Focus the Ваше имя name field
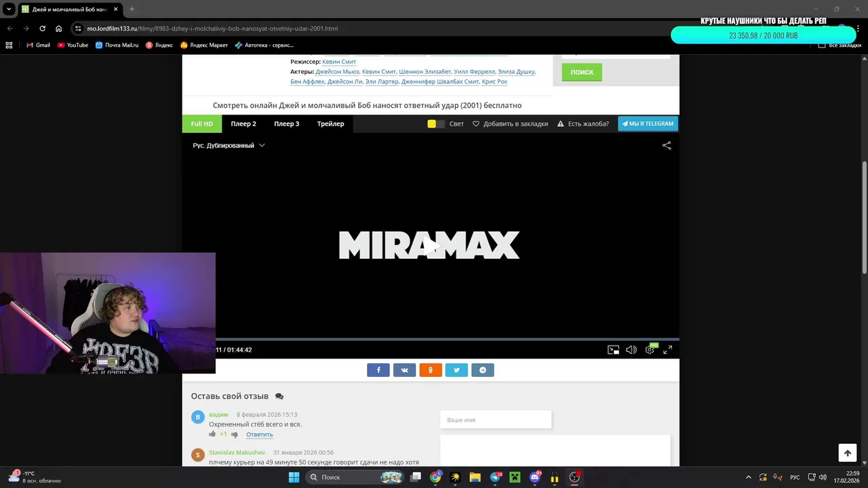This screenshot has width=868, height=488. pos(496,420)
